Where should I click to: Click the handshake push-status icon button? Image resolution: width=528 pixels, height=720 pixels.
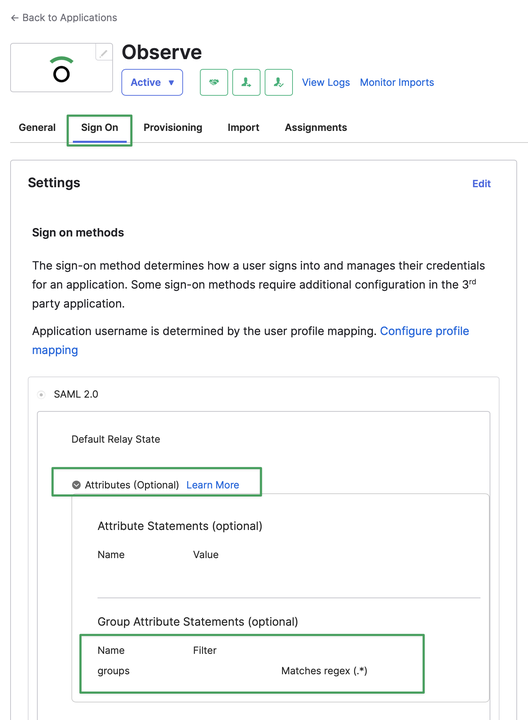coord(214,83)
